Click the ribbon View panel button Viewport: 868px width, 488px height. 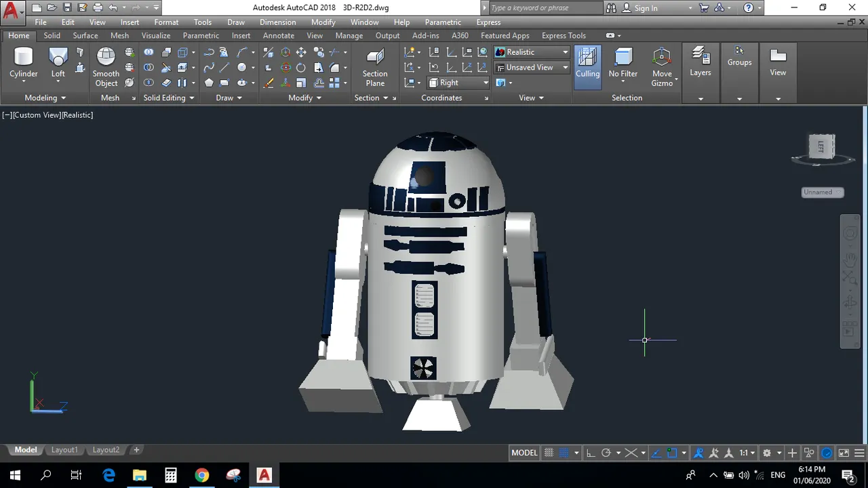click(778, 62)
